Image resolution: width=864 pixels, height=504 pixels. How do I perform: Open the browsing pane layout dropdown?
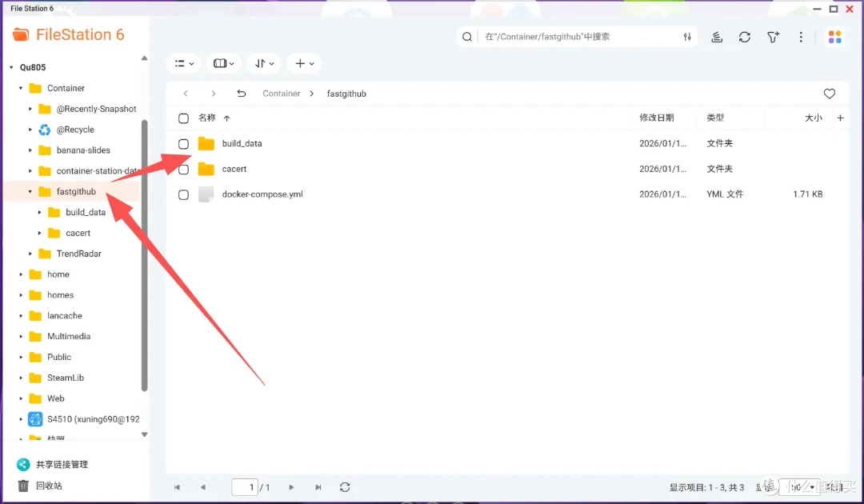[x=224, y=63]
